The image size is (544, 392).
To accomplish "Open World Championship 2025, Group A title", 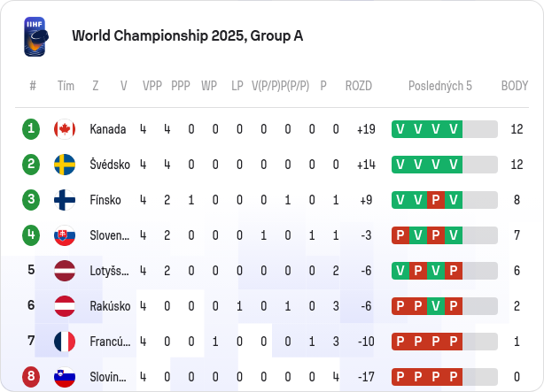I will pos(188,35).
